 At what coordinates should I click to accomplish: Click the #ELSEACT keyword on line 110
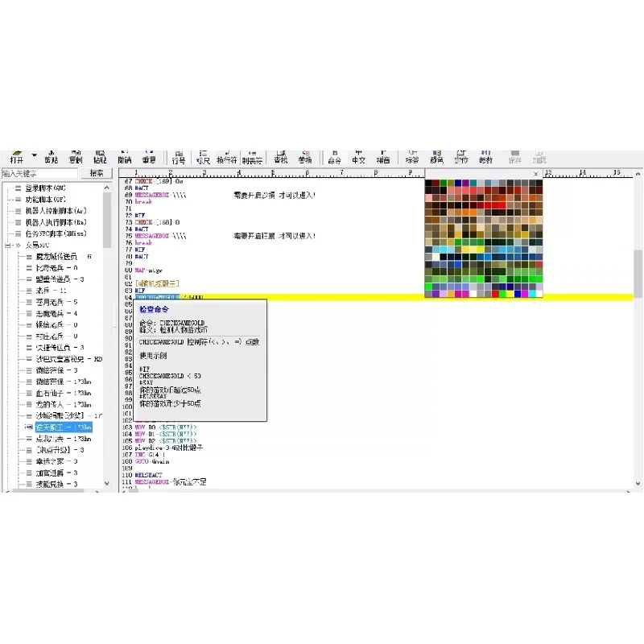(149, 475)
